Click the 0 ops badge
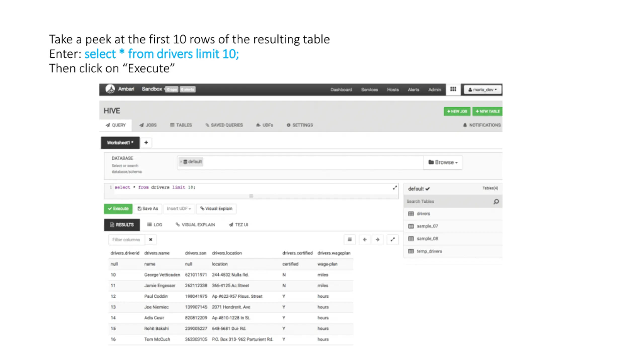 (x=172, y=89)
